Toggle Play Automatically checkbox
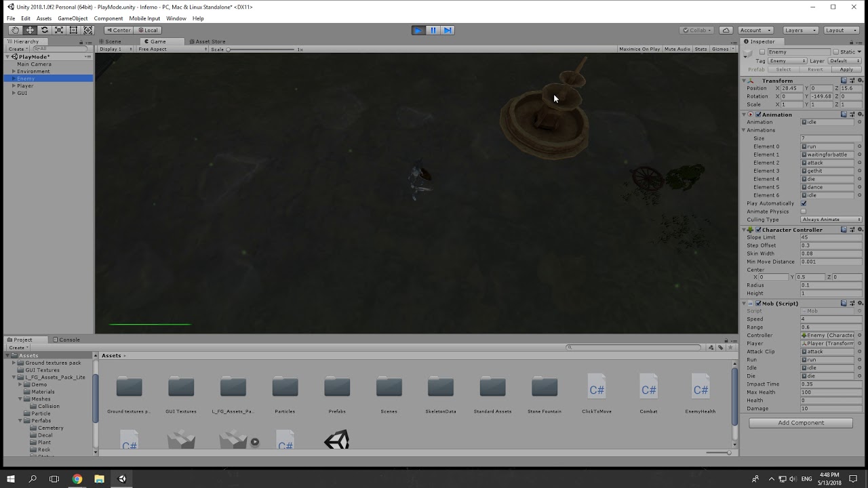The image size is (868, 488). pyautogui.click(x=804, y=203)
